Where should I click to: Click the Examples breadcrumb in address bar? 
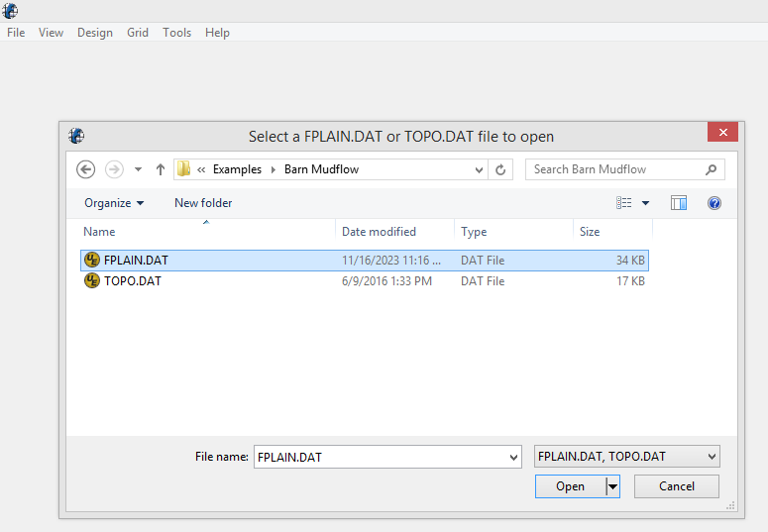[x=237, y=169]
